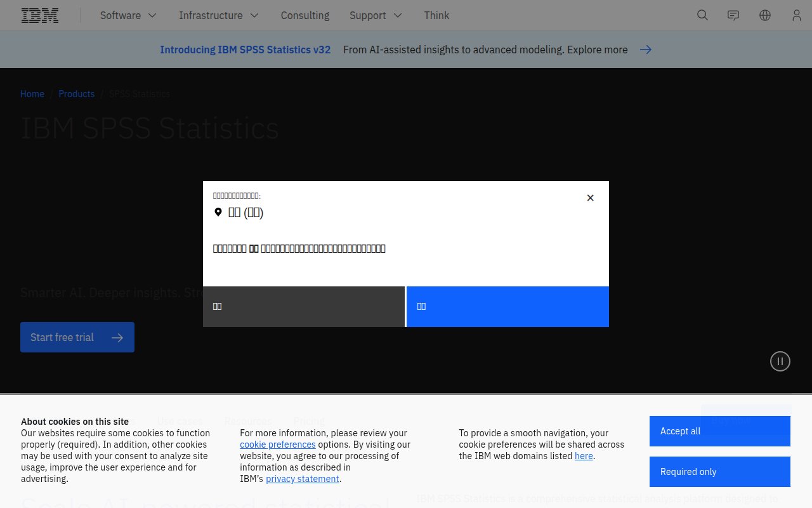Click the arrow after Explore more
The height and width of the screenshot is (508, 812).
click(x=646, y=50)
